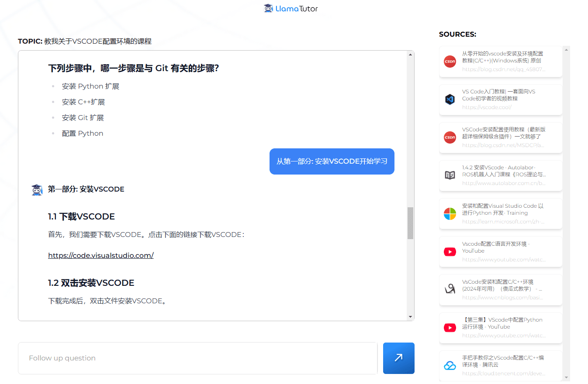Viewport: 588px width, 384px height.
Task: Click the chat scrollbar up arrow
Action: click(x=410, y=55)
